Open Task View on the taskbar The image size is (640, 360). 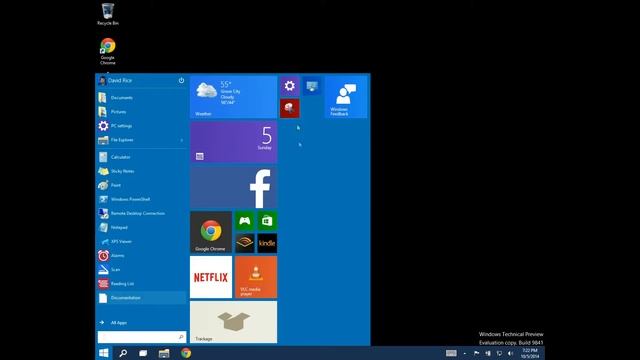143,353
